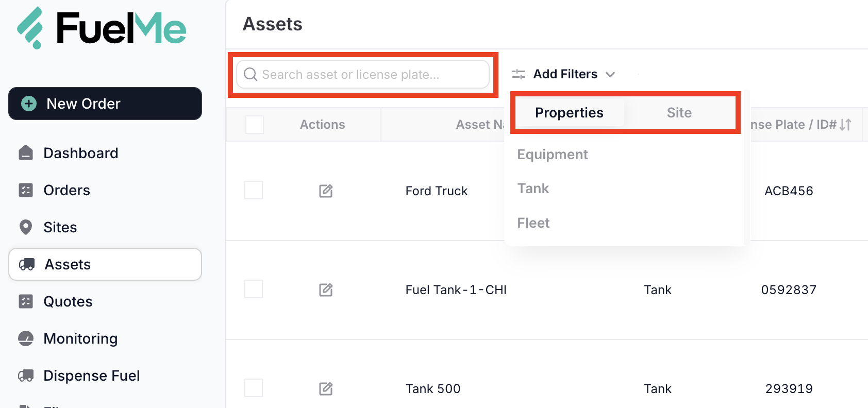Click the New Order button

[105, 104]
